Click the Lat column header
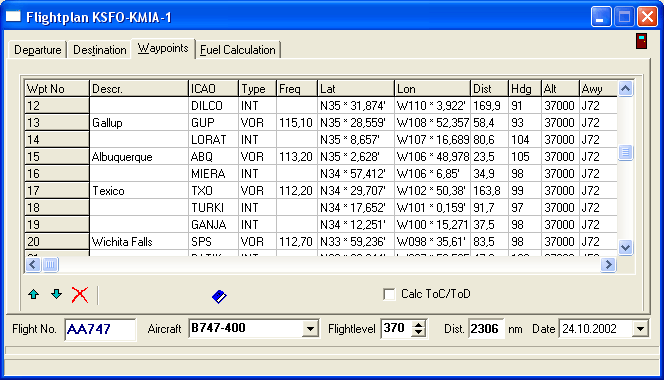 point(355,89)
